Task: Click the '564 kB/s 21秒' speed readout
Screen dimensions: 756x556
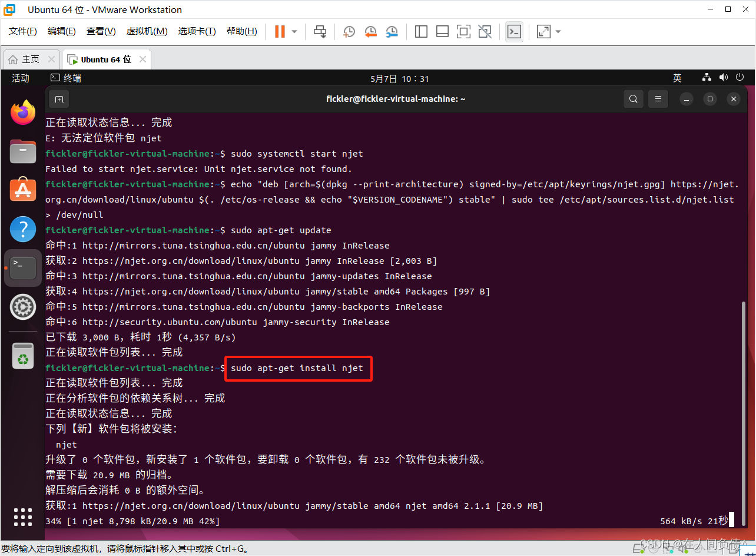Action: (694, 521)
